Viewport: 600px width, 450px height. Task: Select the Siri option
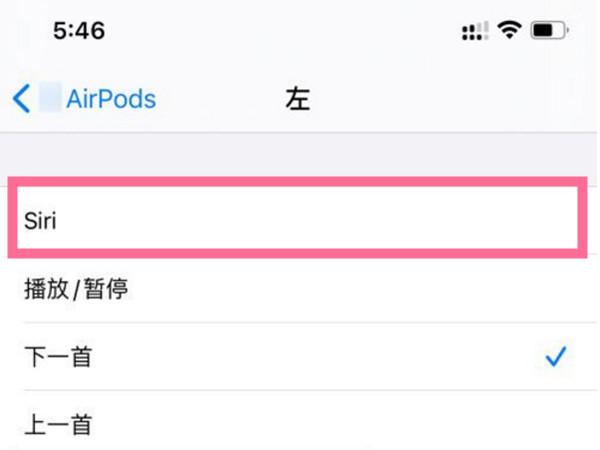pyautogui.click(x=41, y=222)
